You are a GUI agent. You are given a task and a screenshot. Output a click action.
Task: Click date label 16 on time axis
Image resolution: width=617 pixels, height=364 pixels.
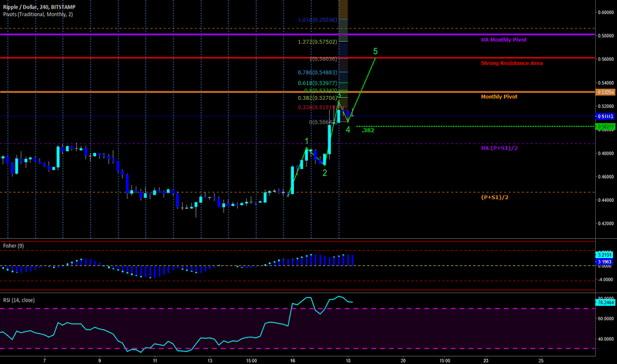click(x=293, y=360)
